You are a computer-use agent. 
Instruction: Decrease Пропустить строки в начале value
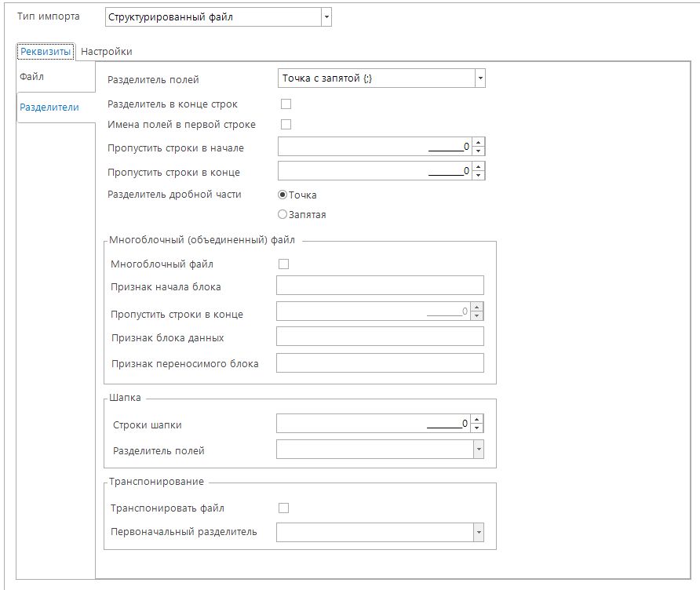tap(479, 151)
